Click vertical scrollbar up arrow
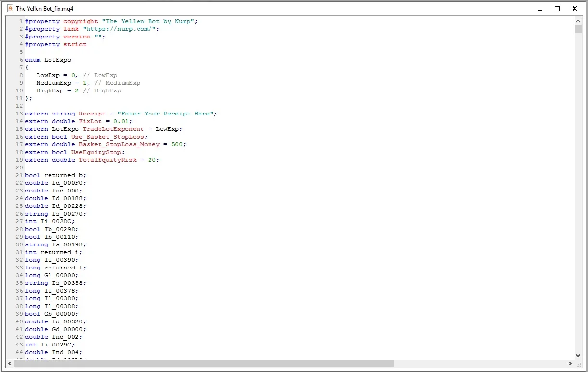Viewport: 588px width, 372px height. (578, 21)
